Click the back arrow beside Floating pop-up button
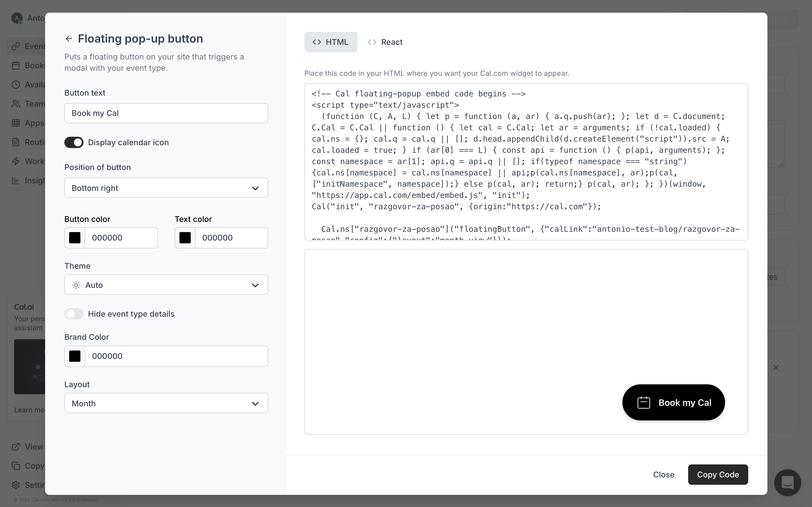Viewport: 812px width, 507px height. (x=69, y=39)
